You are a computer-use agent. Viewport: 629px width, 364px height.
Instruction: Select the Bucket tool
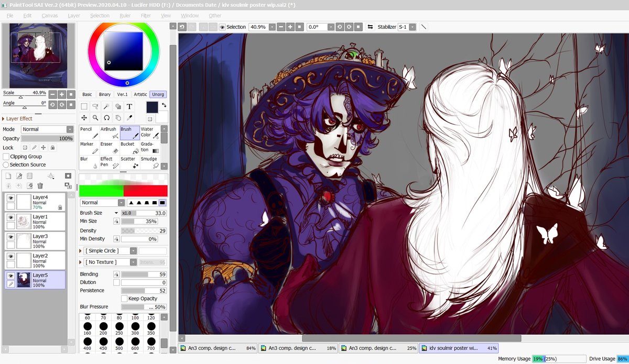[129, 148]
